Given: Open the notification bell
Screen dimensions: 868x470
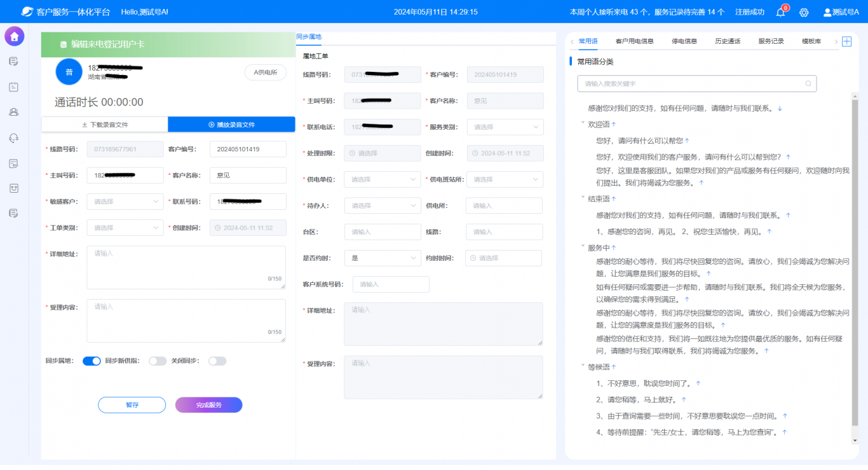Looking at the screenshot, I should 780,12.
